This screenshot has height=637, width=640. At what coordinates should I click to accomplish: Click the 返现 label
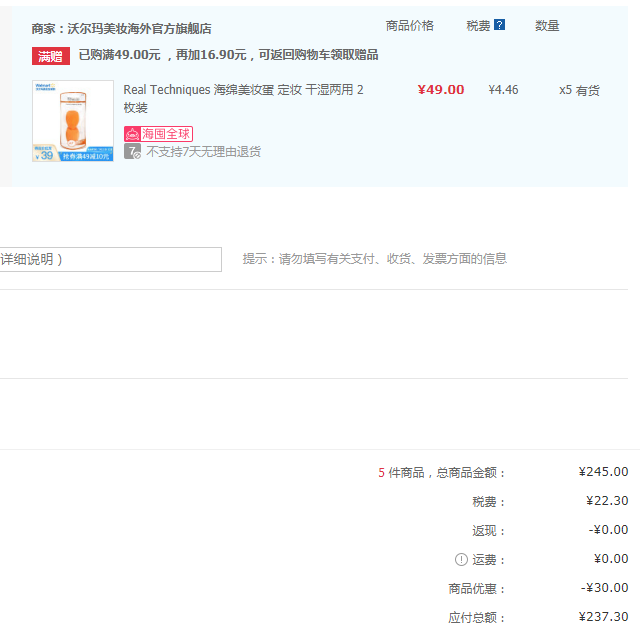pyautogui.click(x=489, y=530)
